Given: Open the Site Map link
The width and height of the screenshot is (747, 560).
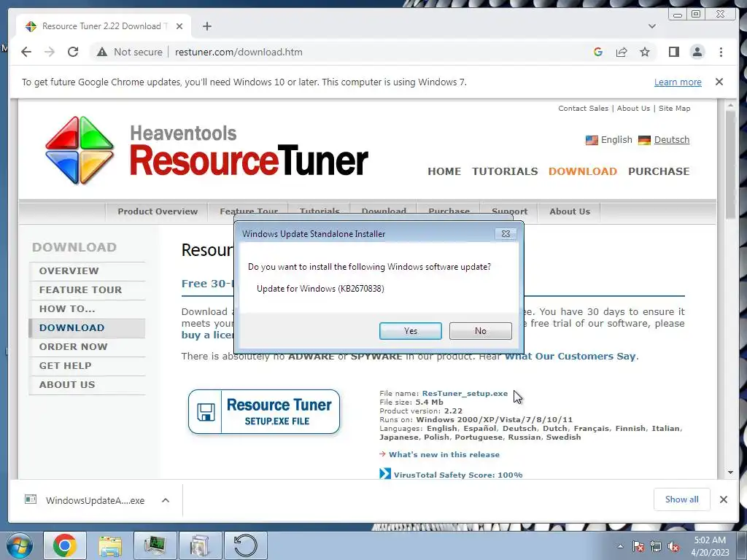Looking at the screenshot, I should tap(674, 108).
